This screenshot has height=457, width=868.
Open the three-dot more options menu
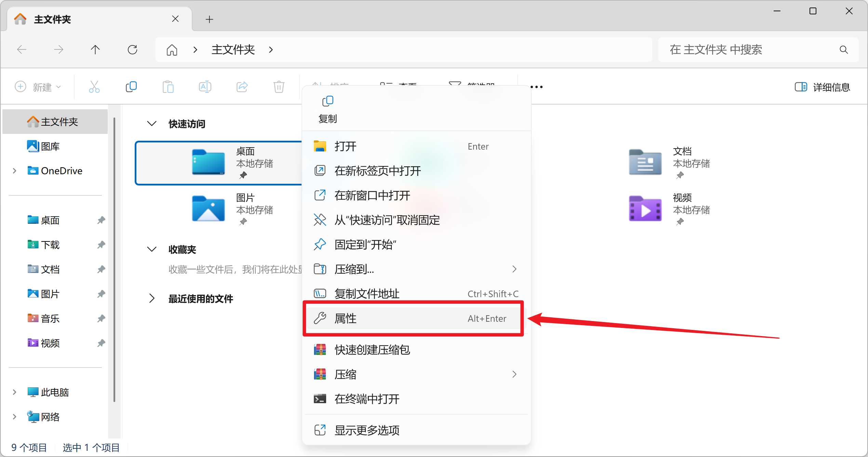click(536, 87)
